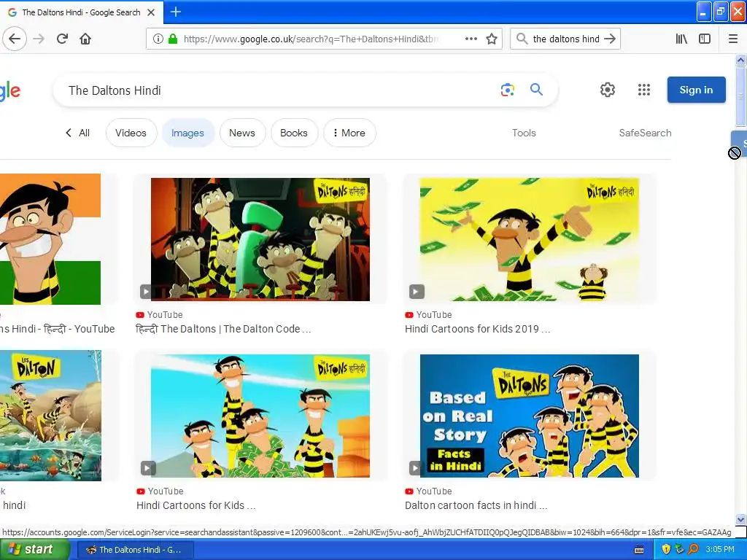Open link Dalton cartoon facts in hindi
Image resolution: width=747 pixels, height=560 pixels.
(476, 505)
